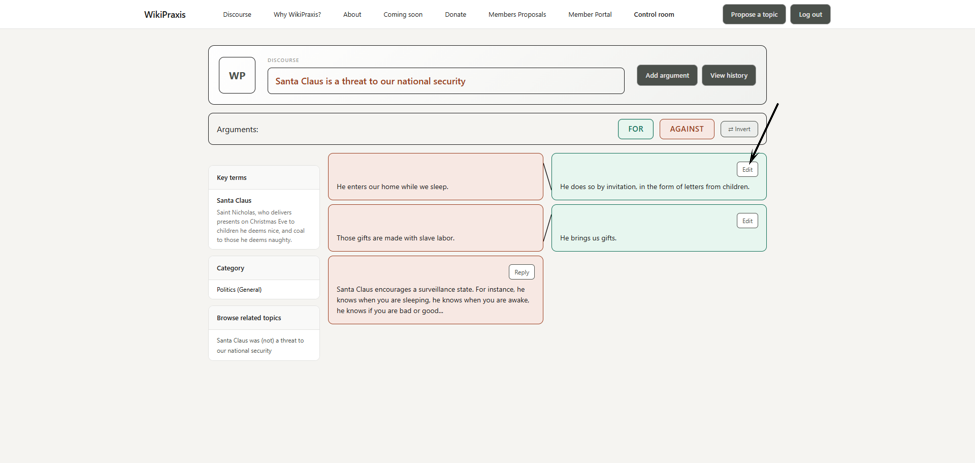This screenshot has height=463, width=975.
Task: Click Browse related topics heading
Action: pos(249,318)
